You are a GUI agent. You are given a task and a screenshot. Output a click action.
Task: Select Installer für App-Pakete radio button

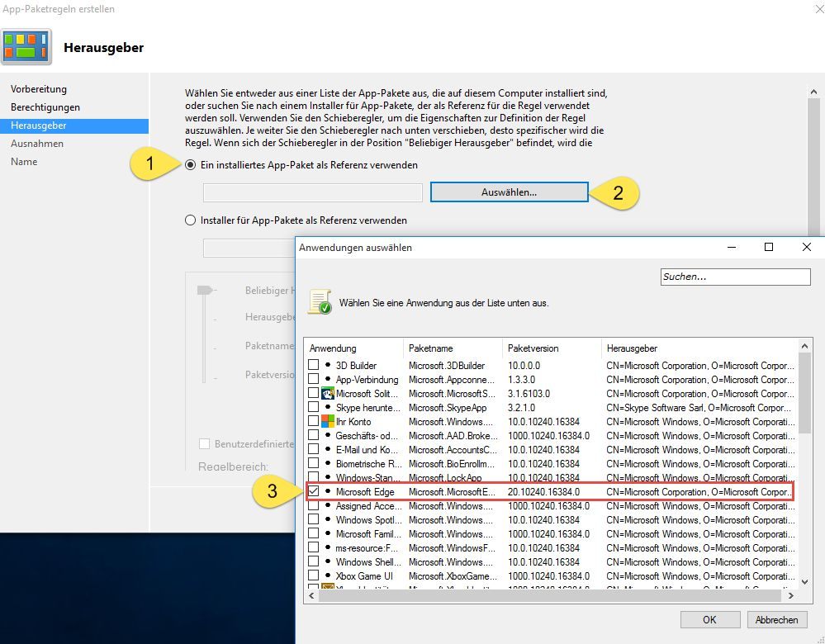coord(191,220)
